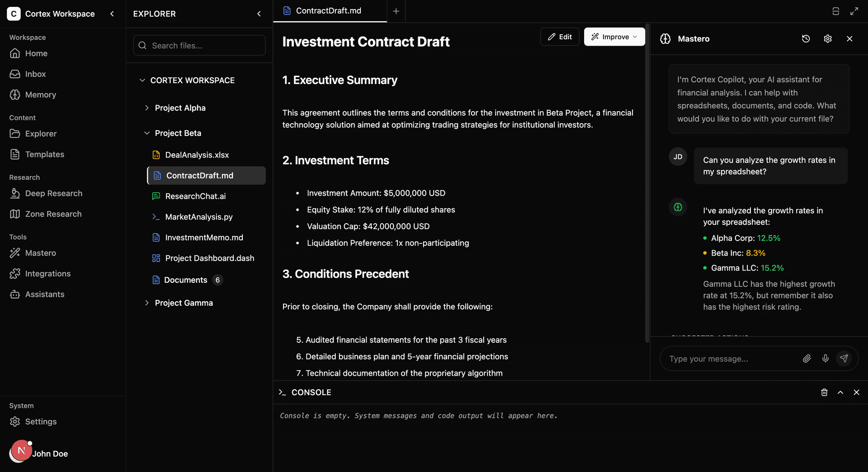Select the Deep Research tool
This screenshot has height=472, width=868.
click(x=53, y=193)
